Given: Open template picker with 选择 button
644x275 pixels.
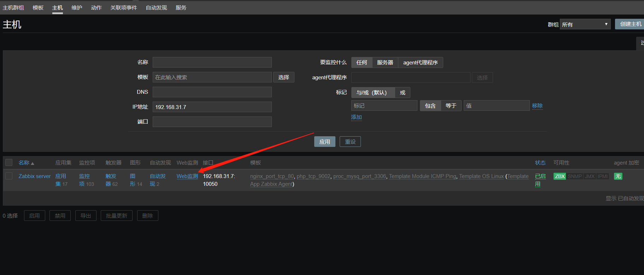Looking at the screenshot, I should 283,78.
